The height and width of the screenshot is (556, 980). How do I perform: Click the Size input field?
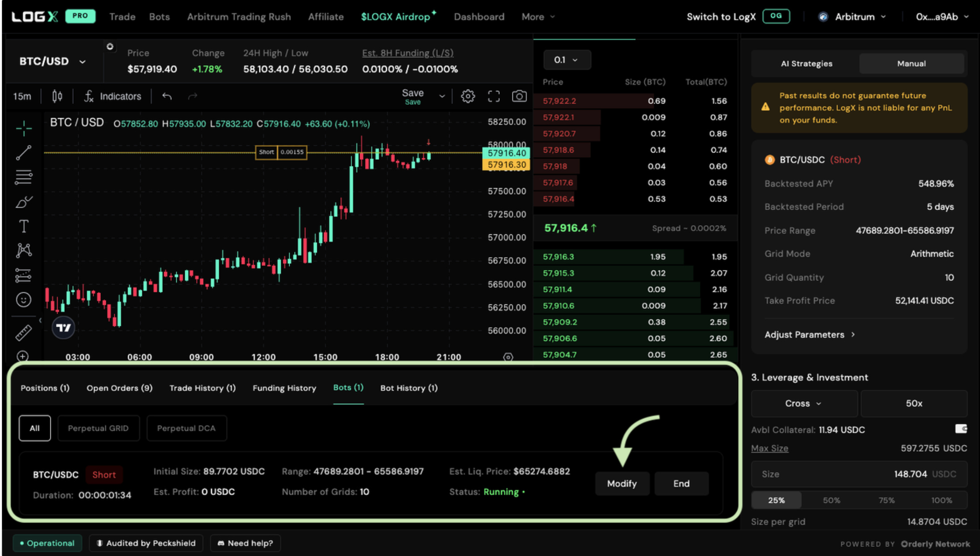tap(859, 474)
